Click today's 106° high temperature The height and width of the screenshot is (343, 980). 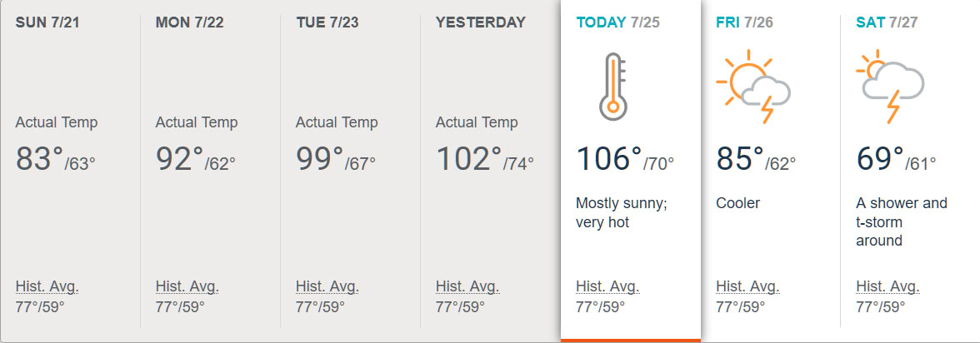[608, 158]
